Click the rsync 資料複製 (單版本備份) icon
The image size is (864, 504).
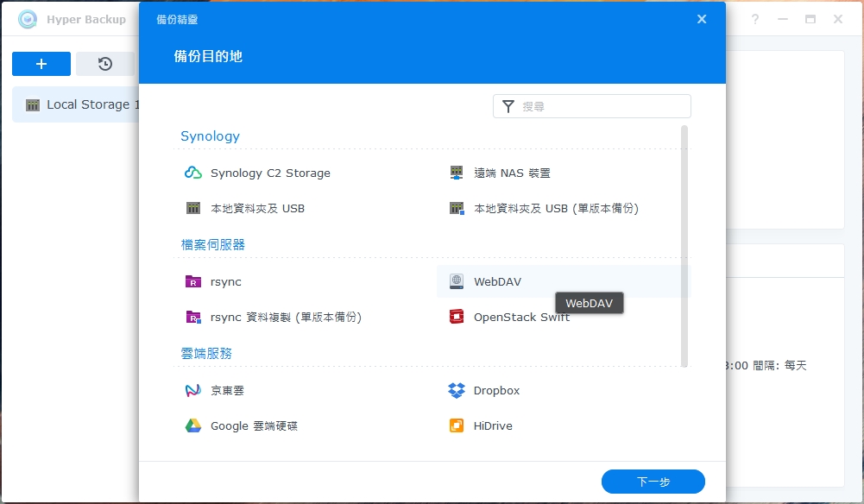click(x=192, y=318)
